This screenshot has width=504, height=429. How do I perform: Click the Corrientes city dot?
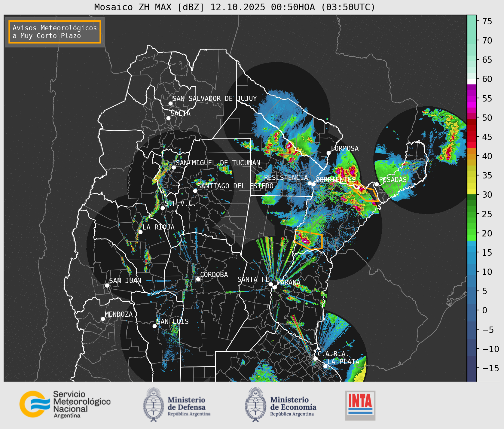pos(313,184)
